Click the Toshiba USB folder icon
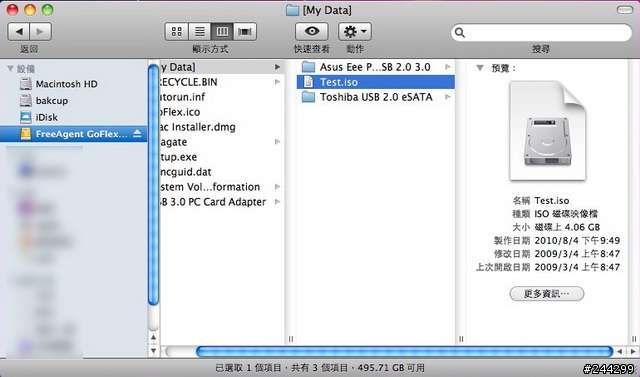Screen dimensions: 640x377 308,97
